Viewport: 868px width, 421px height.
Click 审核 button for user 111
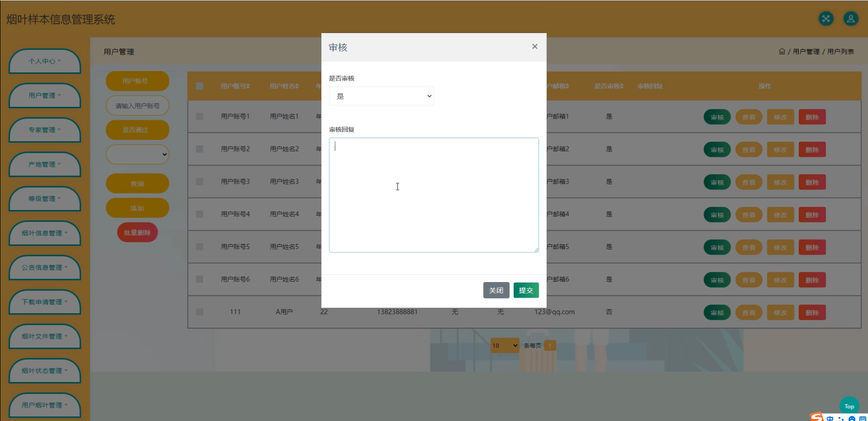[x=717, y=312]
